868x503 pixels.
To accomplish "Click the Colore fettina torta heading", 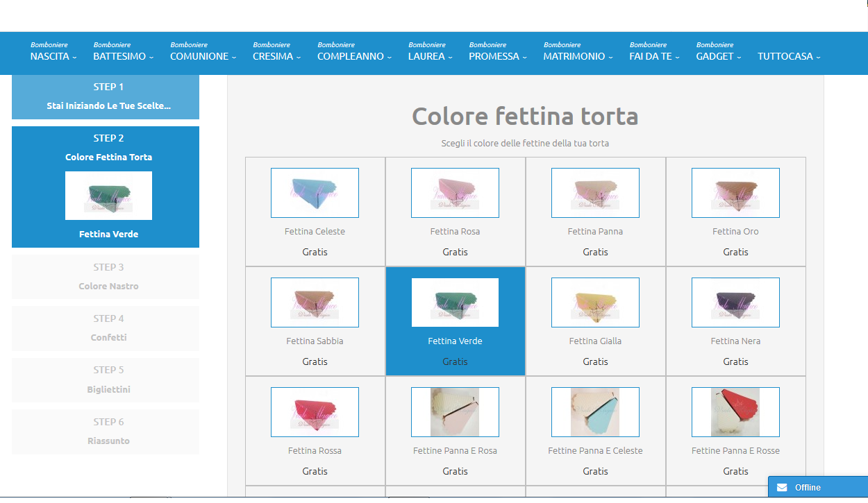I will pos(525,116).
